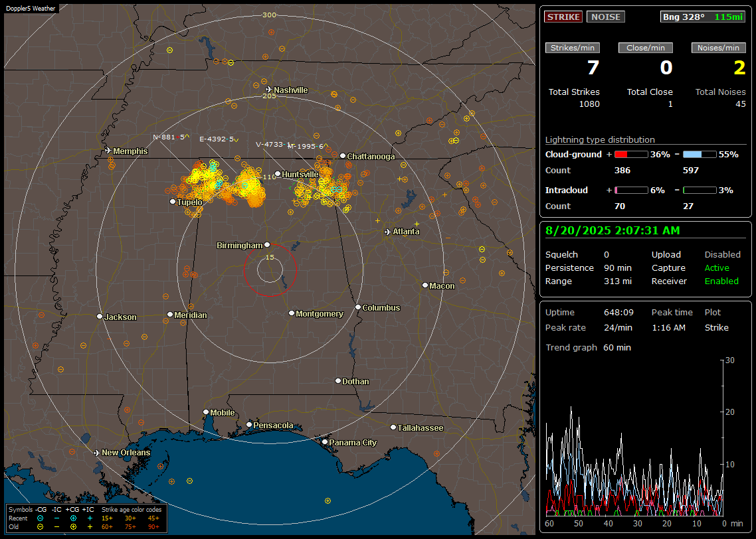This screenshot has width=756, height=539.
Task: Click the strike rate trend graph plot
Action: pos(634,437)
